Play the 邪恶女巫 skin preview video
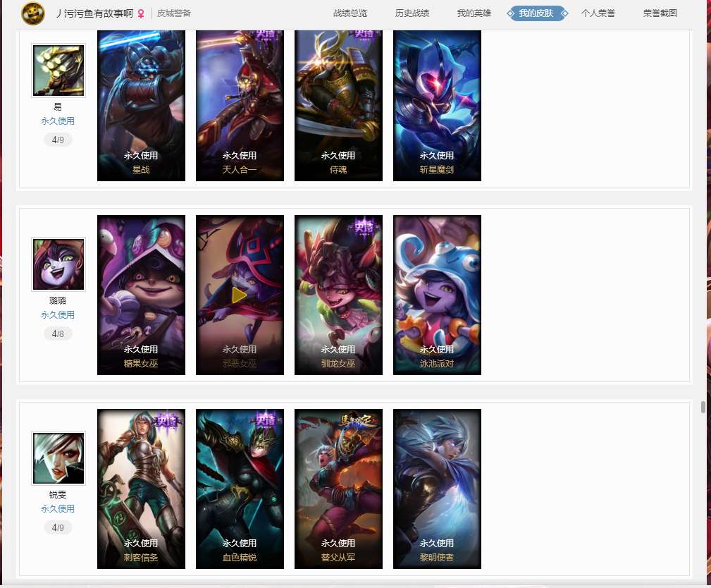The height and width of the screenshot is (588, 711). coord(240,295)
